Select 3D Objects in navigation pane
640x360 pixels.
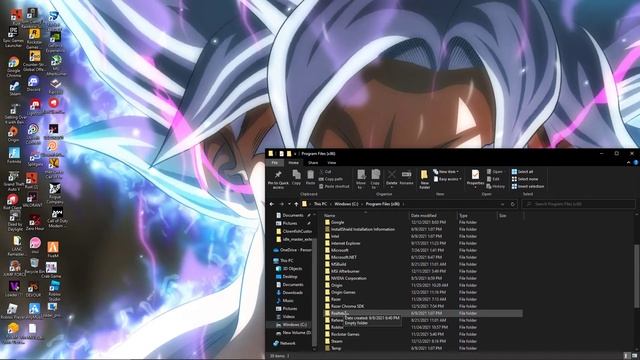[289, 269]
